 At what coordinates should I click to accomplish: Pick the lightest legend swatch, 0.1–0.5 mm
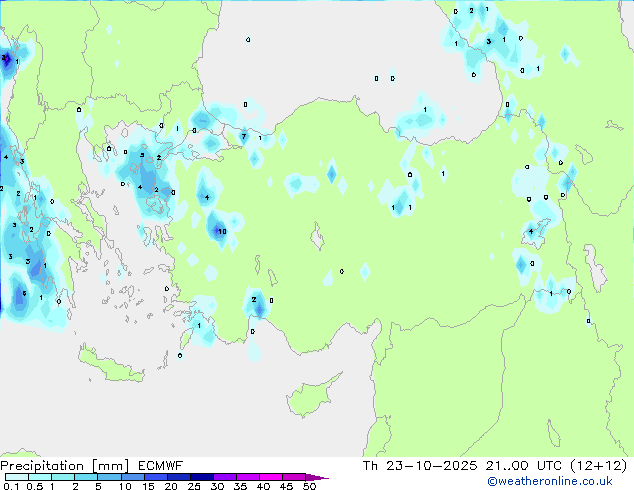point(16,478)
